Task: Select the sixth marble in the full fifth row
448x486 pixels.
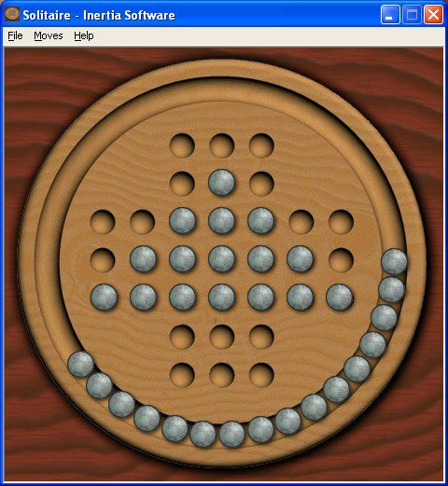Action: coord(301,298)
